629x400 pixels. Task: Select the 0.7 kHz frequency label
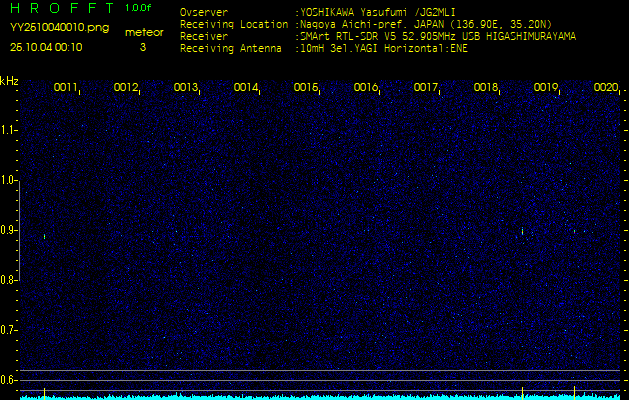pyautogui.click(x=9, y=329)
